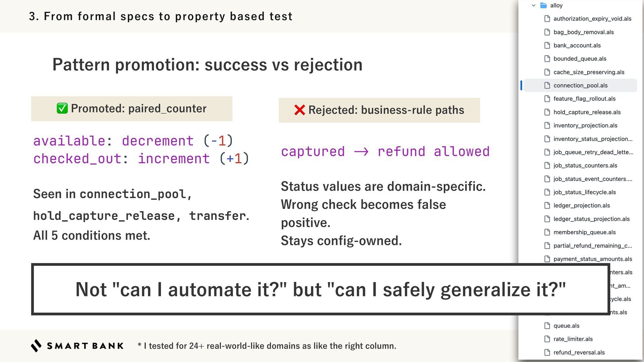The width and height of the screenshot is (644, 362).
Task: Select bank_account.als in file tree
Action: point(577,46)
